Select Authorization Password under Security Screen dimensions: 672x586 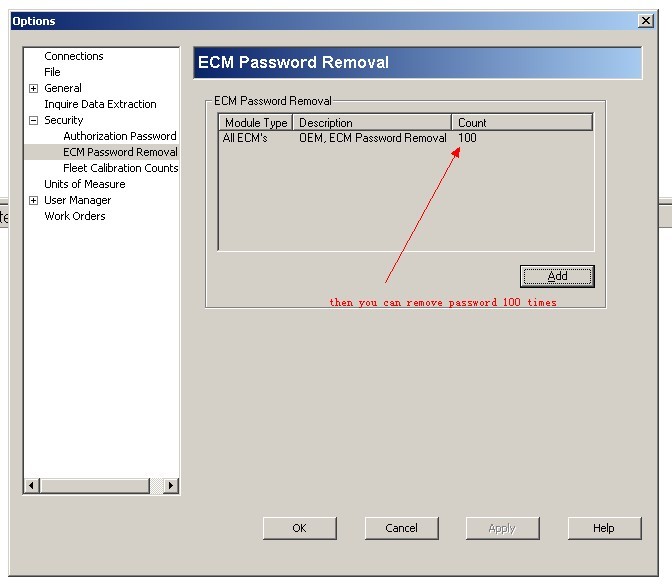[119, 136]
